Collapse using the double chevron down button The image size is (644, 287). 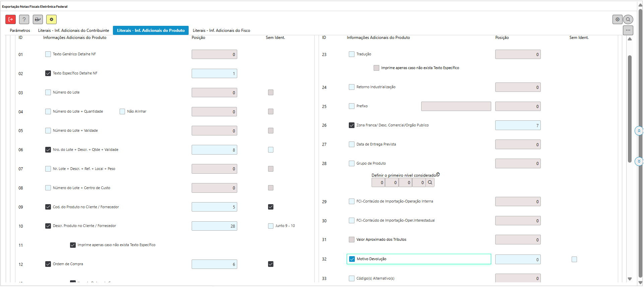(x=639, y=161)
